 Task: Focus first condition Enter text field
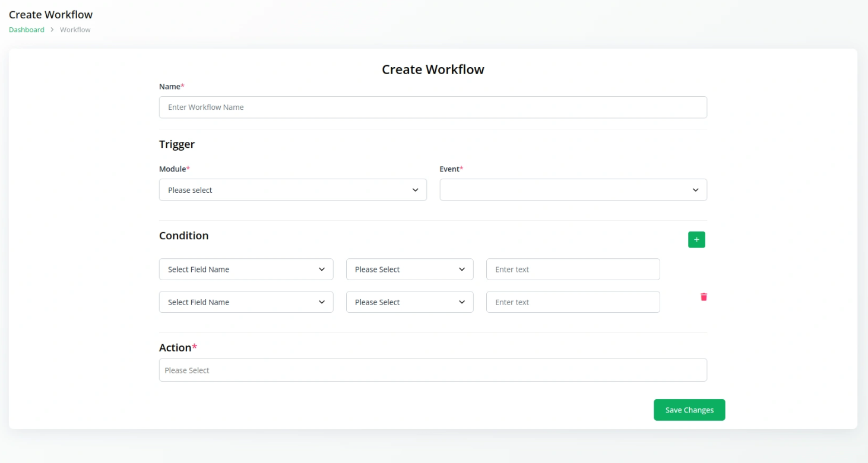point(573,269)
